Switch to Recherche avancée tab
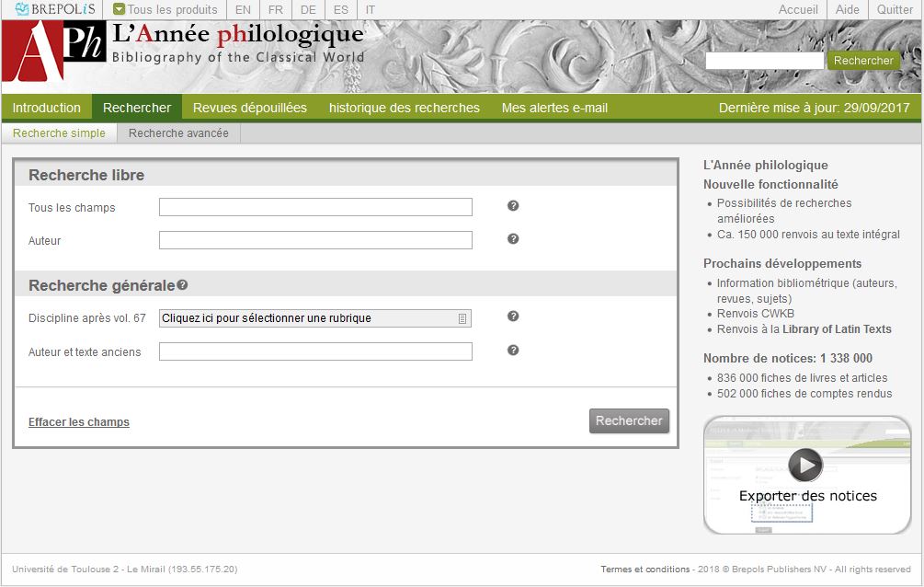924x587 pixels. click(178, 133)
